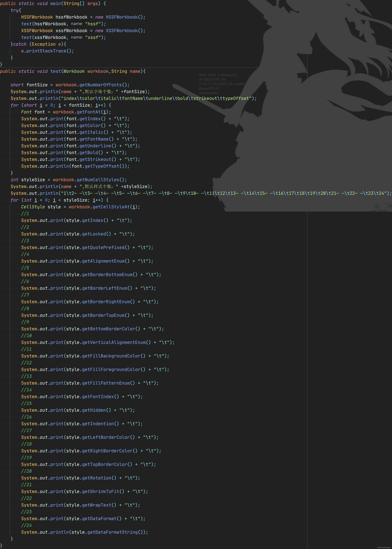Click the try keyword in main

[x=14, y=10]
